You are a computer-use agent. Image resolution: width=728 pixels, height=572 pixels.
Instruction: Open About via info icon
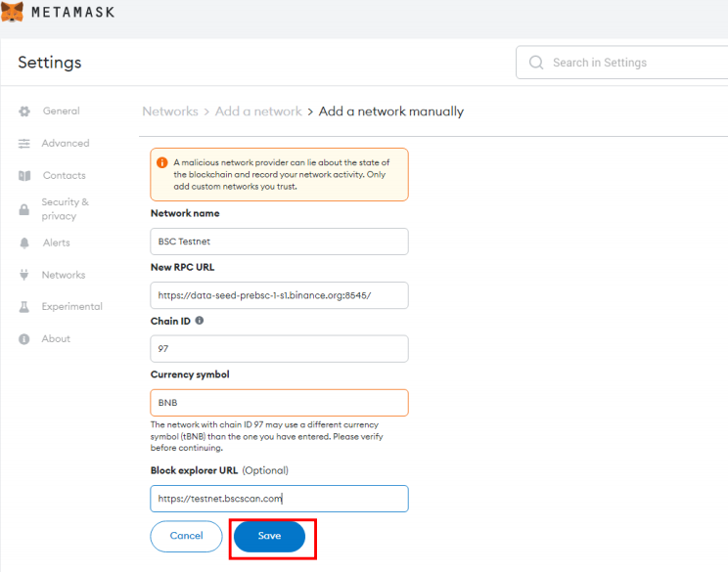(x=24, y=339)
